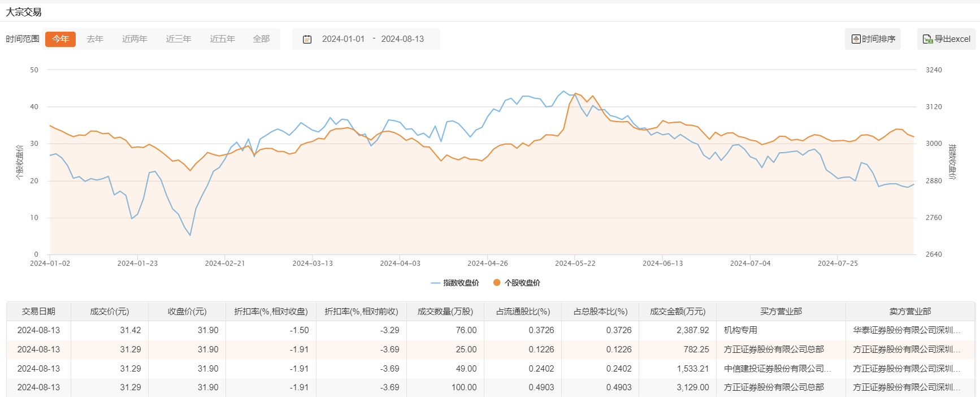Click the calendar icon in date range

tap(307, 39)
